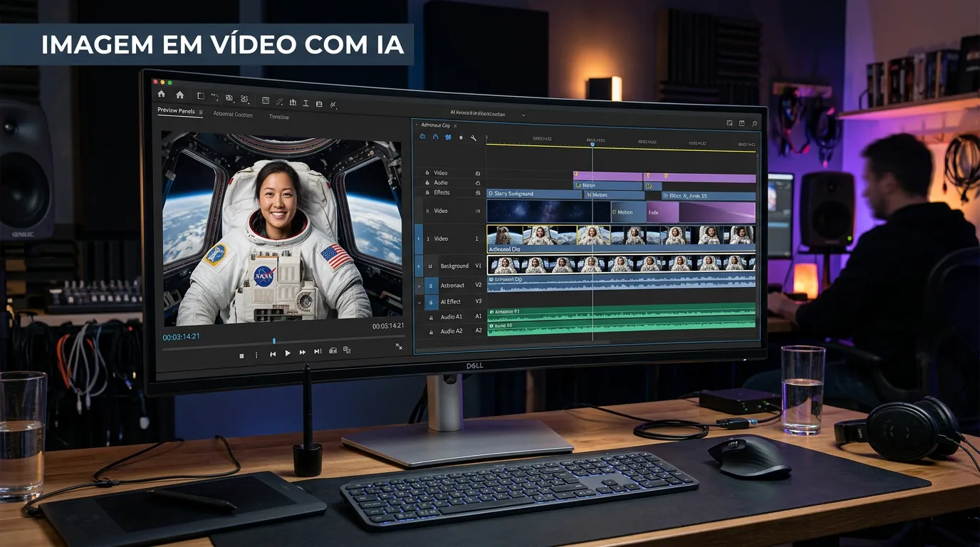Screen dimensions: 980x547
Task: Expand the Background V1 track chevron
Action: pyautogui.click(x=418, y=266)
